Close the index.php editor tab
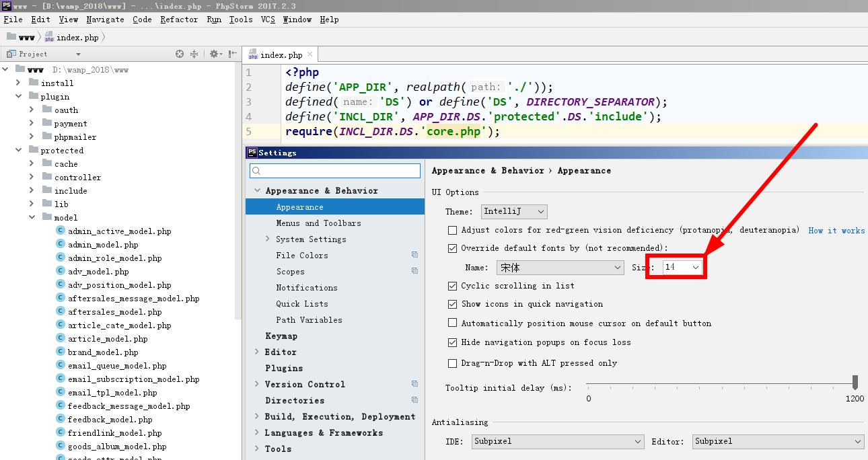 310,54
